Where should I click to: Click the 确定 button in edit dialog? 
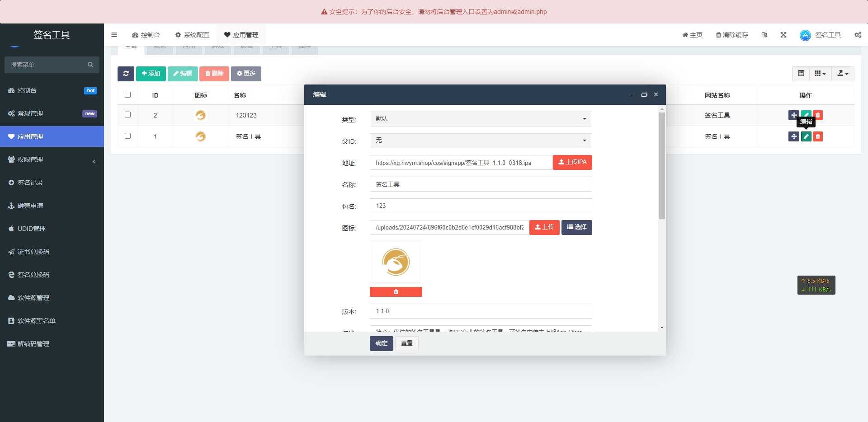click(381, 343)
